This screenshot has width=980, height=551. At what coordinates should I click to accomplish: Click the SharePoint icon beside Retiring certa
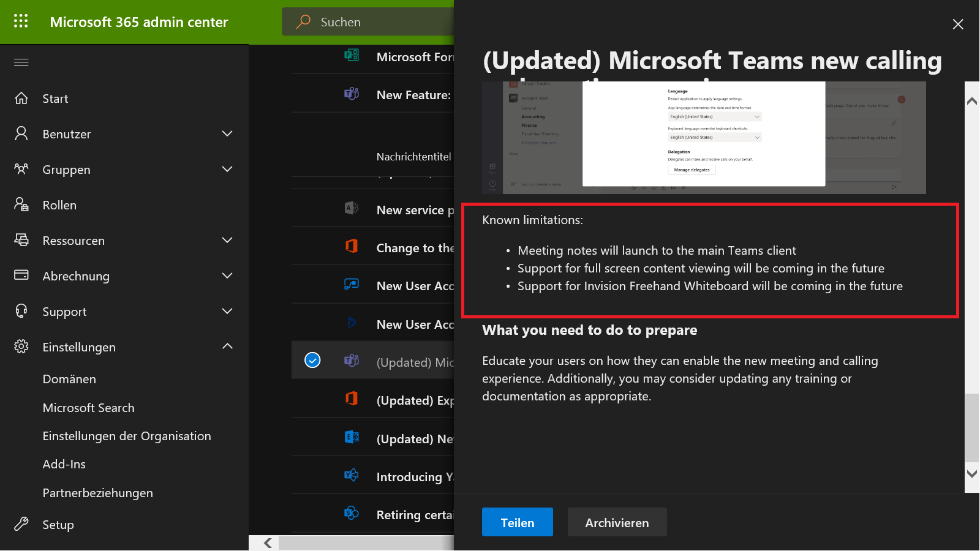352,513
